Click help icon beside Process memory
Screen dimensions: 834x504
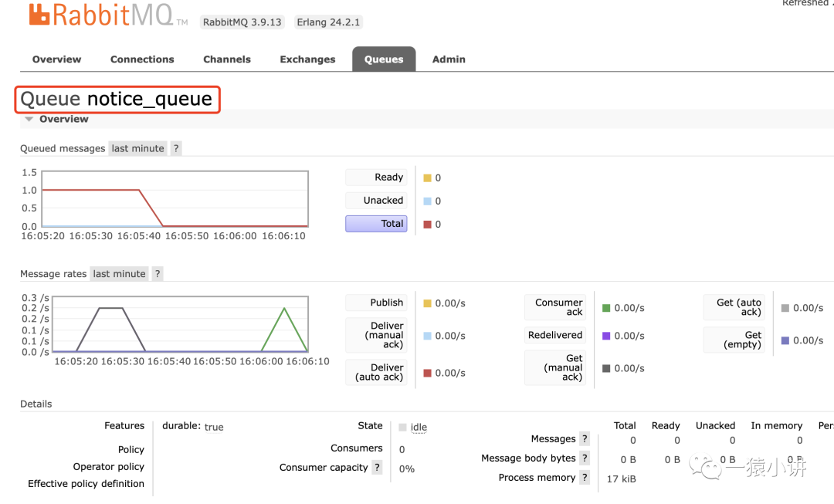tap(585, 478)
